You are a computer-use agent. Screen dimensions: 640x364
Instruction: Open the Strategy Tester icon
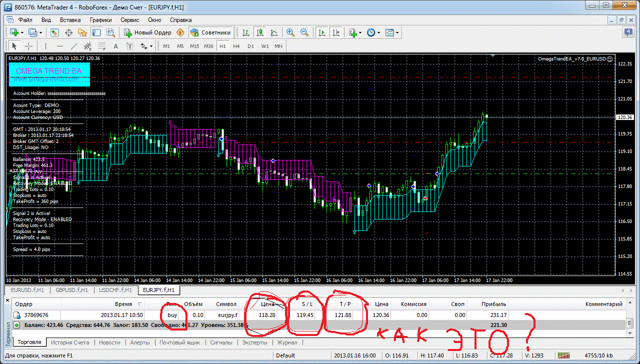point(110,32)
